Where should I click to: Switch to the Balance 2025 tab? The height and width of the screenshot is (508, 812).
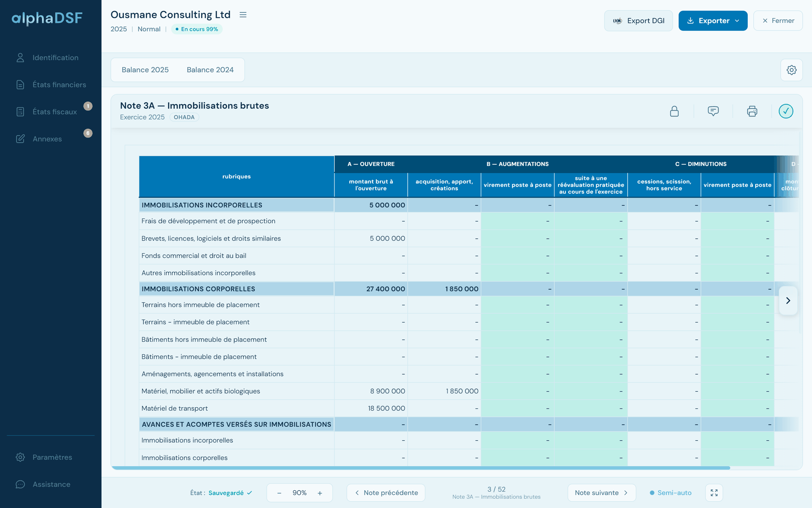[145, 70]
